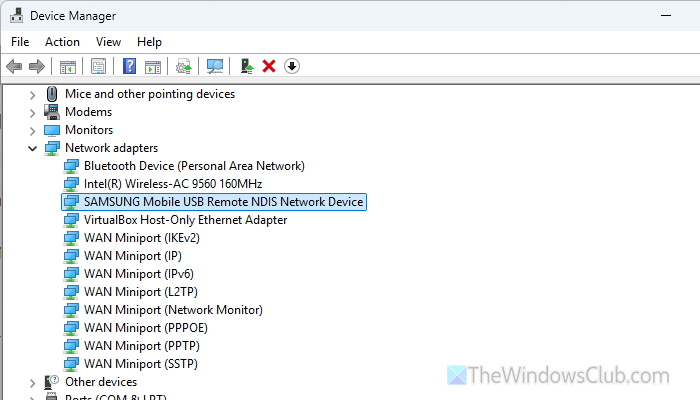Click the blue Help question mark icon
The height and width of the screenshot is (400, 700).
[129, 67]
